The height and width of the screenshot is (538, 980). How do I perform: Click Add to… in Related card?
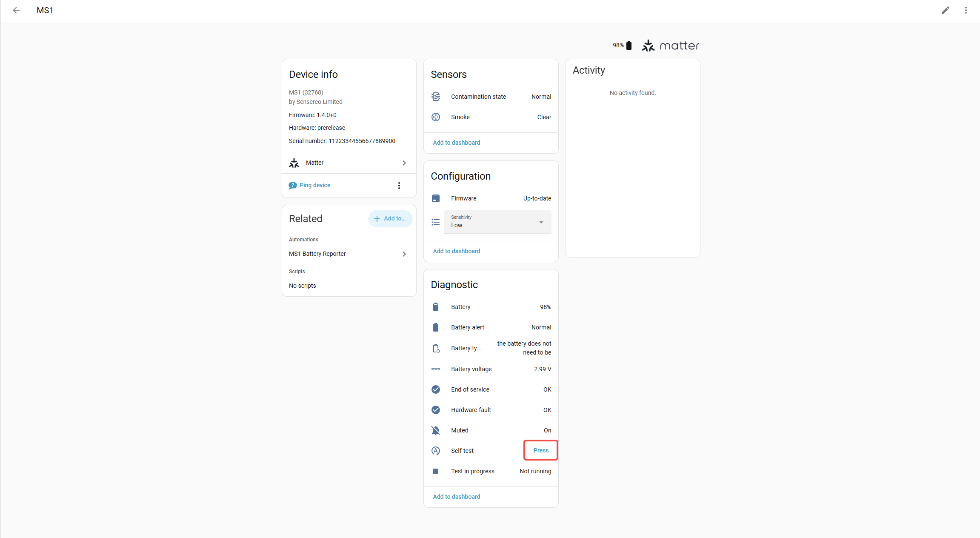coord(390,218)
